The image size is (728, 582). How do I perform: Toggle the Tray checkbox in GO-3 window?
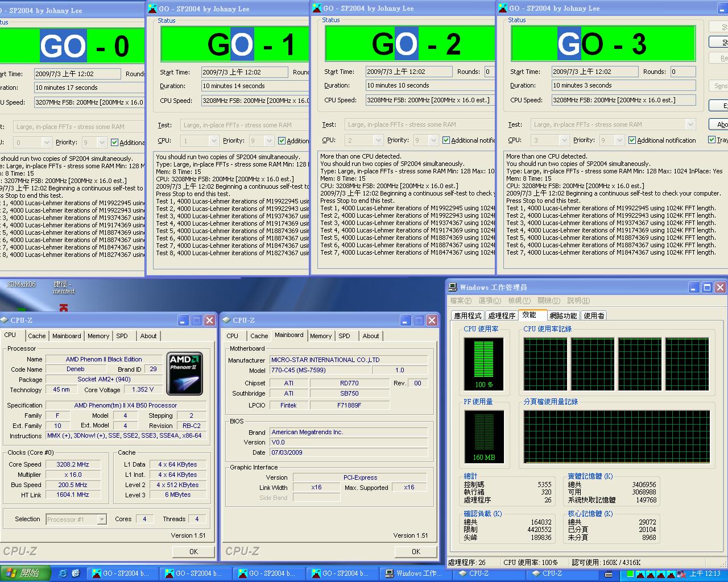(712, 140)
